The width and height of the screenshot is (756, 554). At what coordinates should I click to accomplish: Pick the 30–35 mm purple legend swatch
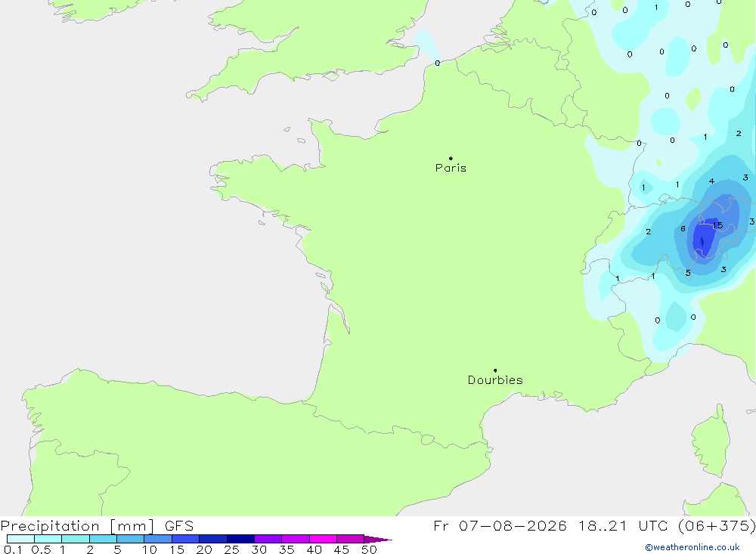point(268,539)
